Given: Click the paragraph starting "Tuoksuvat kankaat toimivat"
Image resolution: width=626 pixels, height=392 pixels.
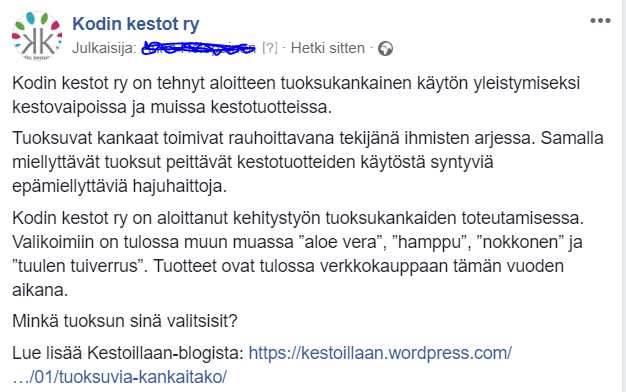Looking at the screenshot, I should pos(307,162).
